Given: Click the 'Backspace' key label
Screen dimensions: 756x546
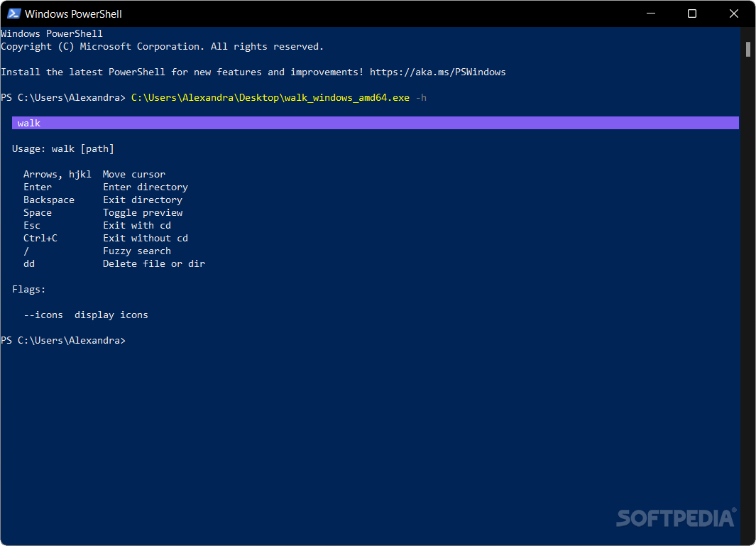Looking at the screenshot, I should pyautogui.click(x=49, y=200).
